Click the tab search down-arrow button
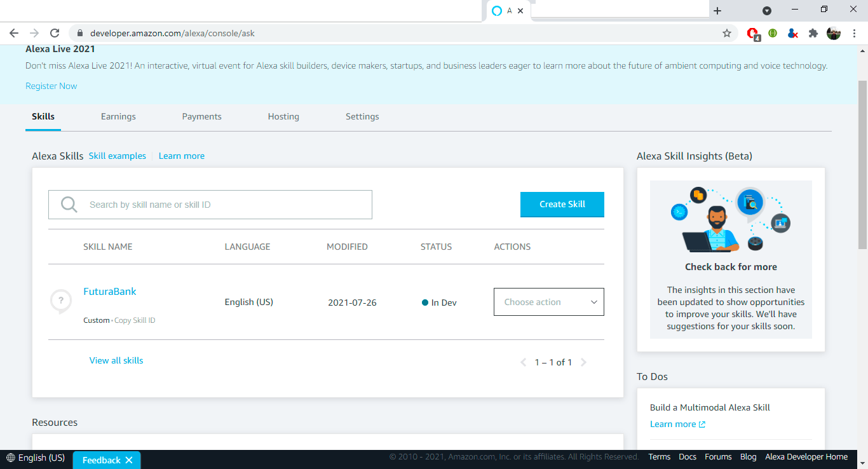Image resolution: width=868 pixels, height=469 pixels. pos(767,11)
